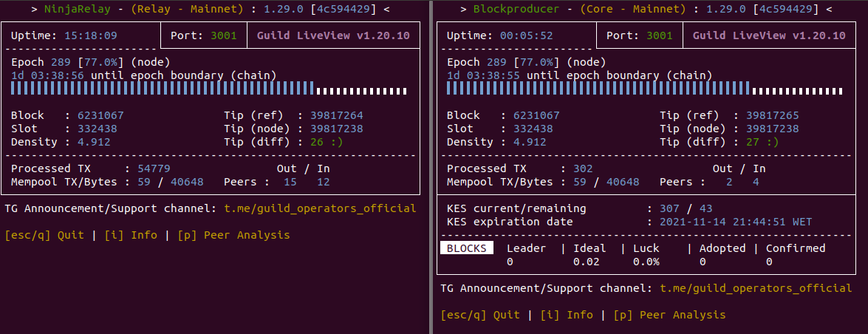Click the Luck column header

pos(646,248)
